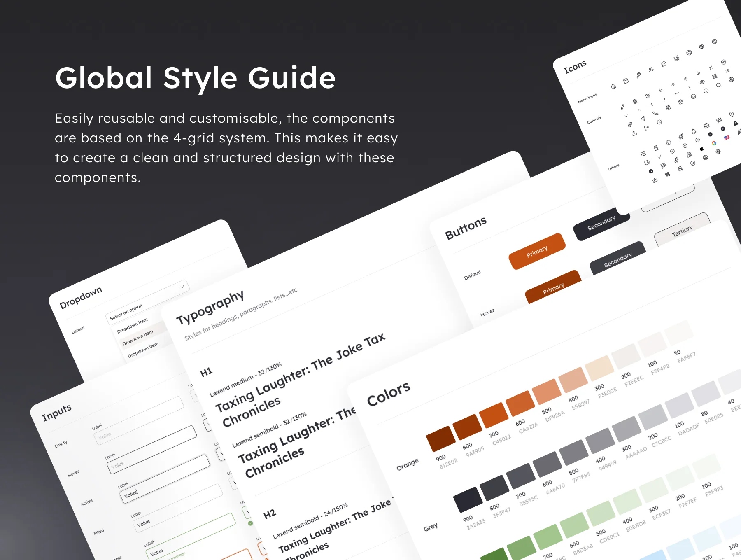Click the Filled state input field
The image size is (741, 560).
[177, 508]
